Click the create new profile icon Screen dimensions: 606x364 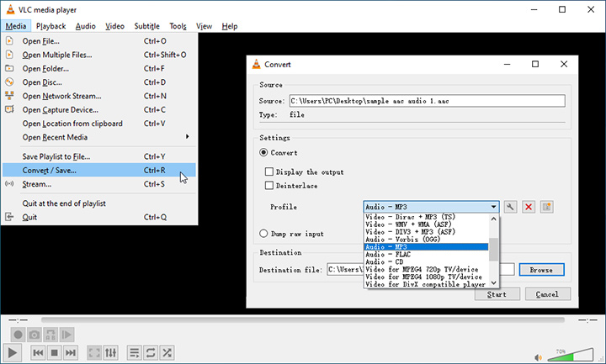tap(547, 207)
